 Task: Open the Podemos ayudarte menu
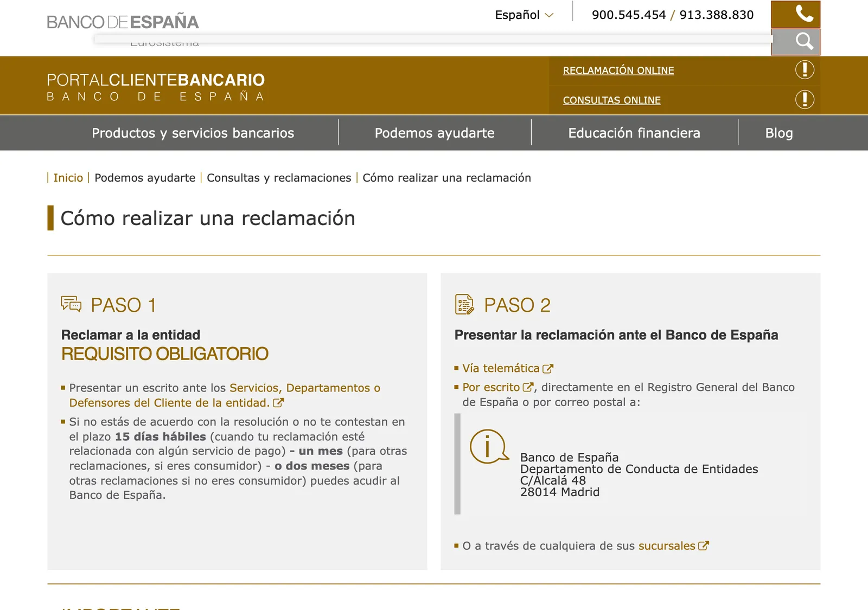click(x=435, y=133)
